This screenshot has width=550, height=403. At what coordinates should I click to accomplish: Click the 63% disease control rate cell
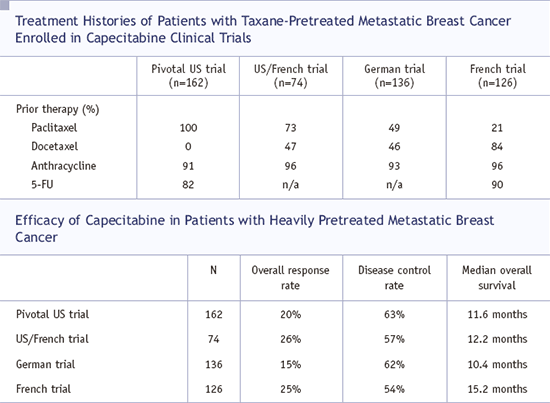point(394,314)
